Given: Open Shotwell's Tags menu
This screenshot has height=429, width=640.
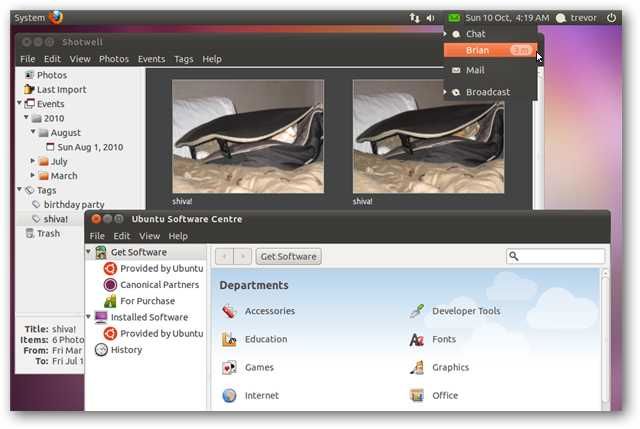Looking at the screenshot, I should click(184, 59).
